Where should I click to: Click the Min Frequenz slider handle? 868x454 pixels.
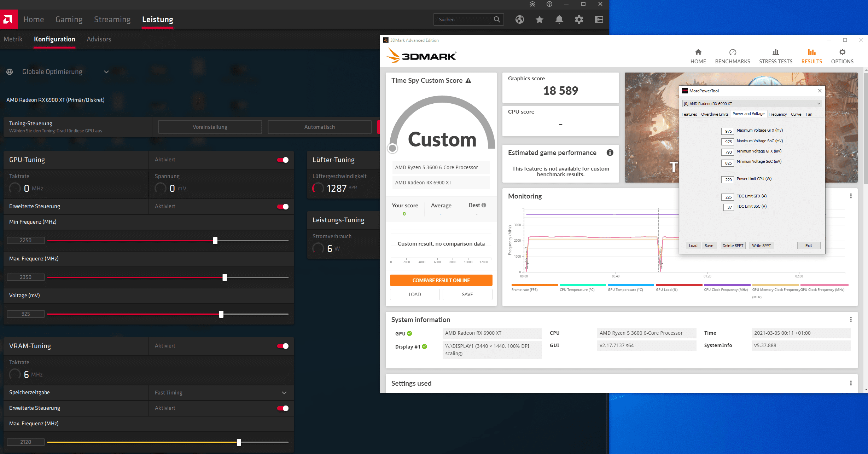point(215,241)
